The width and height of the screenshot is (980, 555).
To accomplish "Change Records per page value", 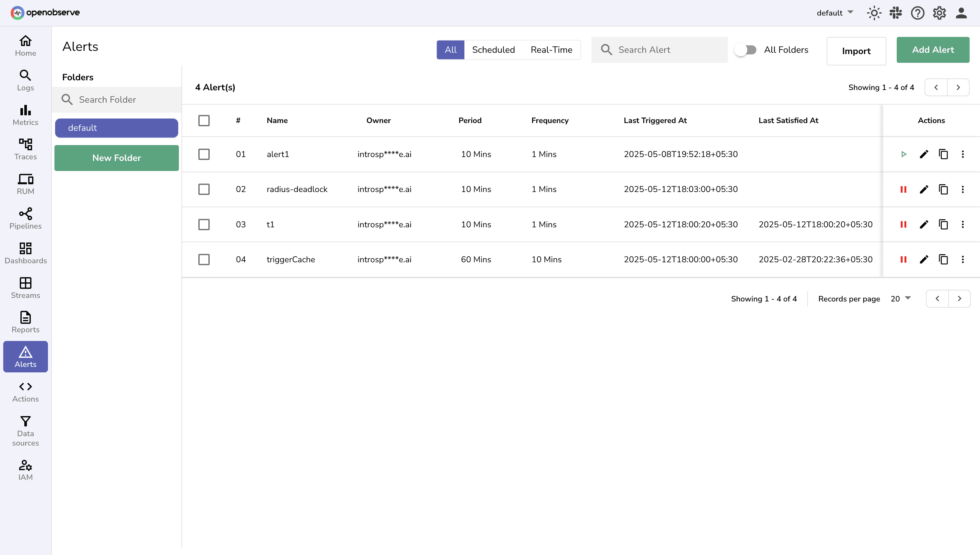I will [x=900, y=299].
